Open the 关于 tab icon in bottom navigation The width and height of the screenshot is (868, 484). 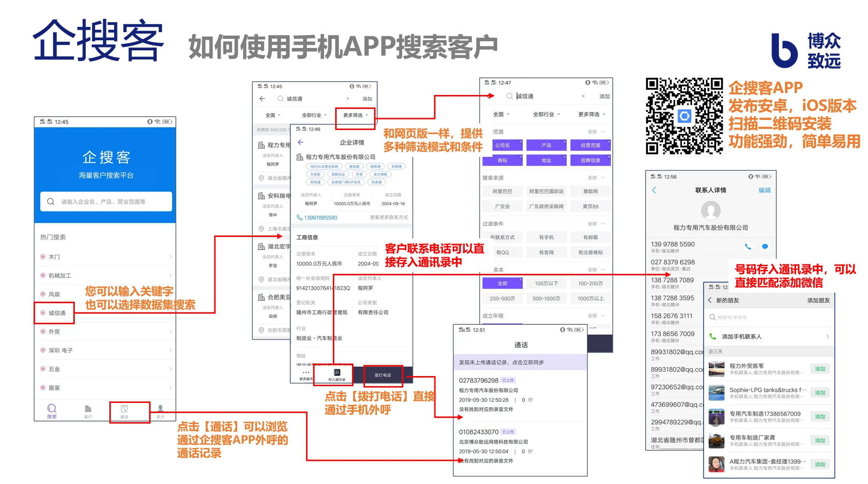[160, 409]
